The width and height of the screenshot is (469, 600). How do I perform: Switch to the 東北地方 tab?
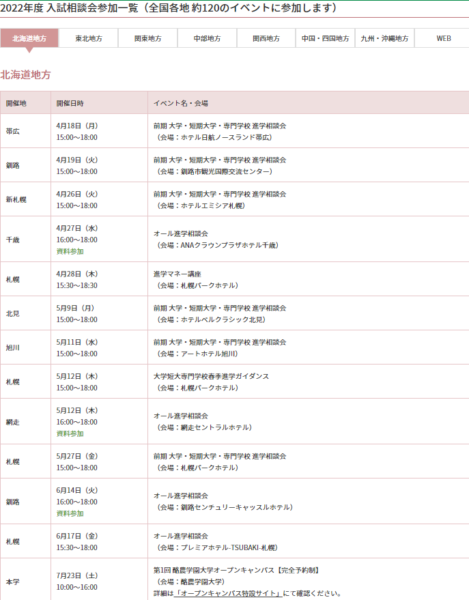click(89, 38)
